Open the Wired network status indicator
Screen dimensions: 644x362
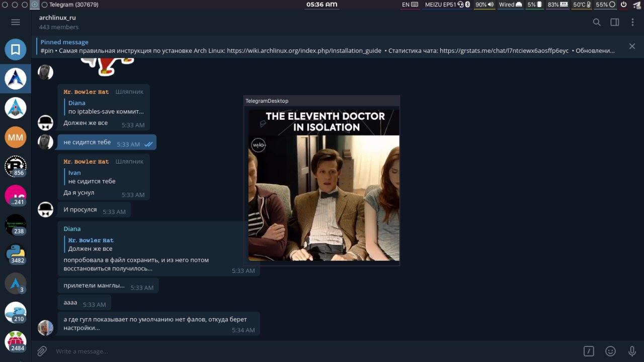pos(510,5)
